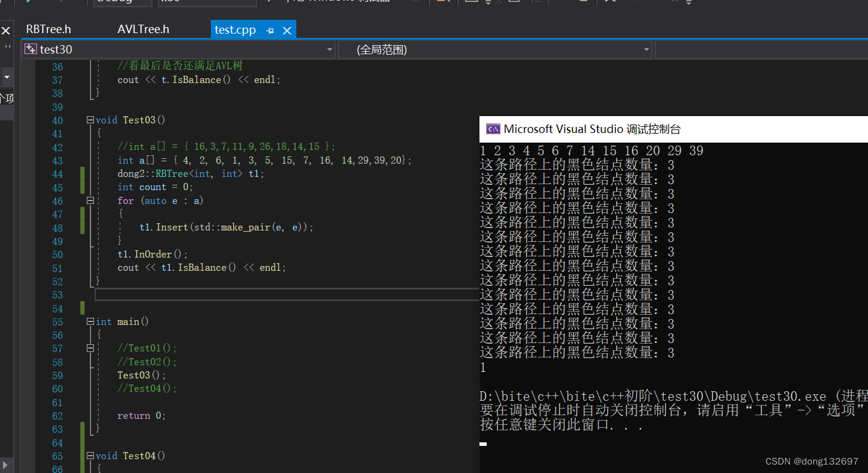The image size is (868, 473).
Task: Click the commented //Test04(); line
Action: pyautogui.click(x=147, y=388)
